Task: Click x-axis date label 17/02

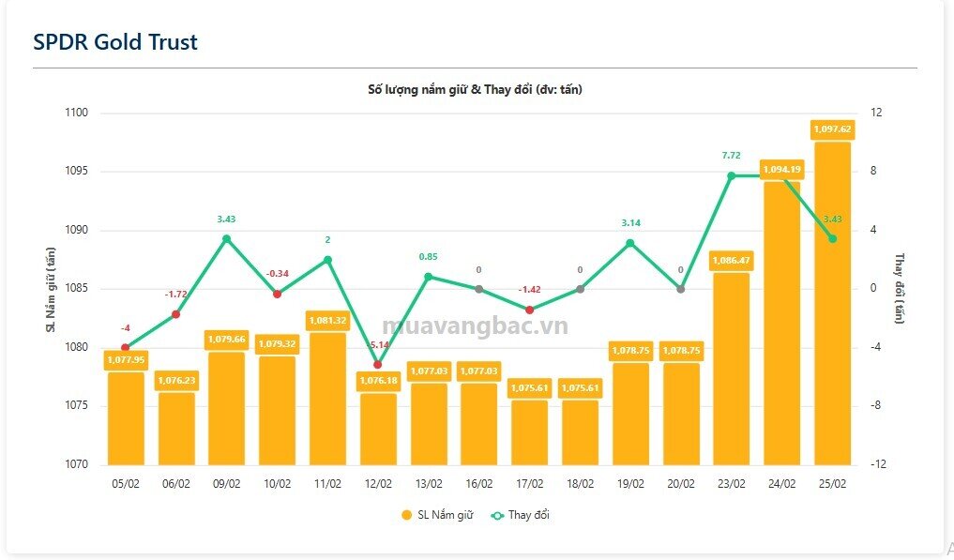Action: click(530, 484)
